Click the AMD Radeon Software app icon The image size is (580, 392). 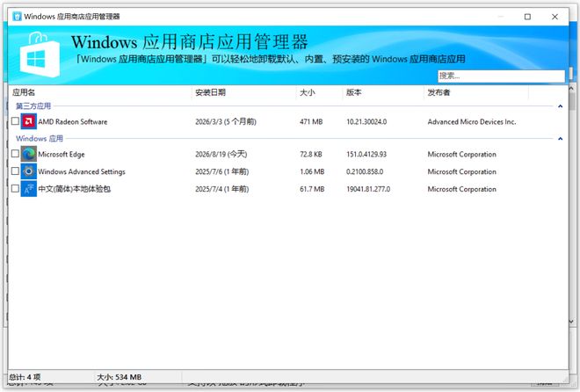tap(29, 121)
